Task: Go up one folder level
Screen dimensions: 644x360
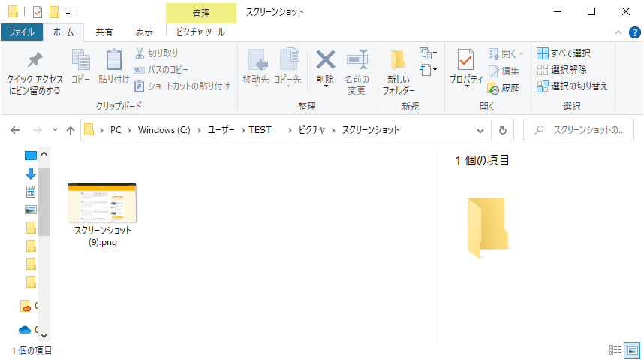Action: (71, 131)
